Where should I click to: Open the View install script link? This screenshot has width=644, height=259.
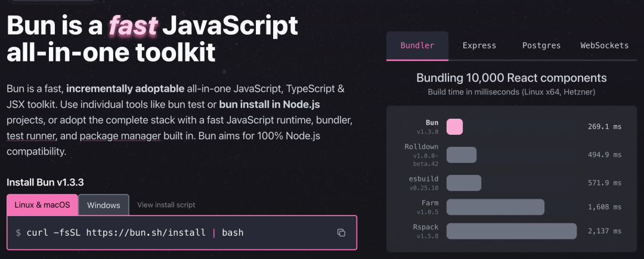pyautogui.click(x=166, y=205)
